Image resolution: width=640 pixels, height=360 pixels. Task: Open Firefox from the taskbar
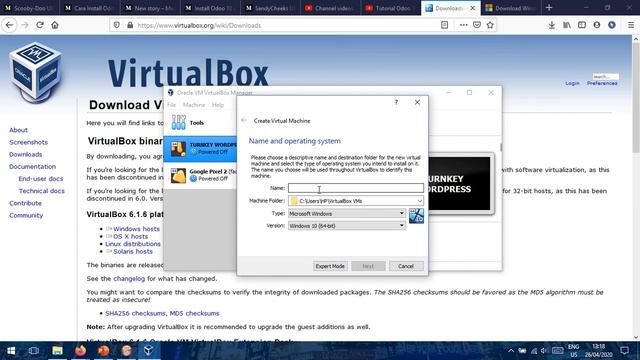[x=80, y=351]
